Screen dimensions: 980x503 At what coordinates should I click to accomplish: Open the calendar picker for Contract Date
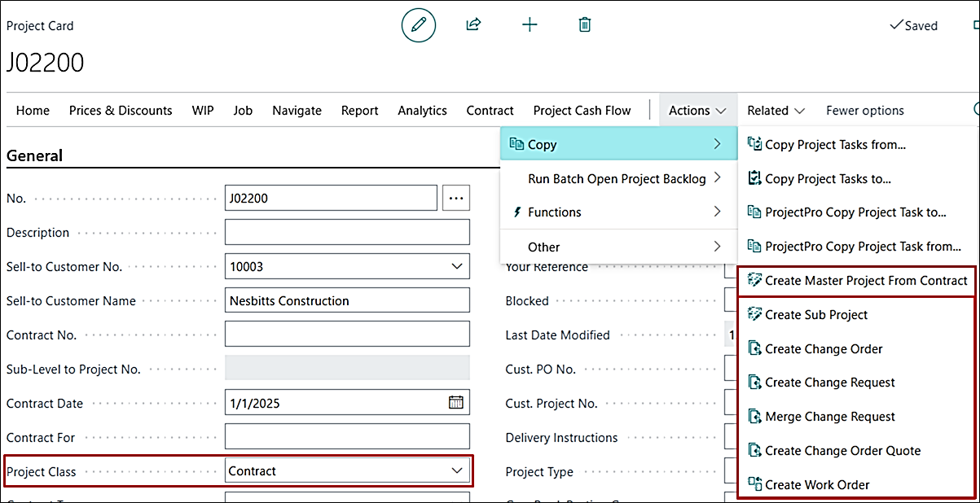pos(456,402)
